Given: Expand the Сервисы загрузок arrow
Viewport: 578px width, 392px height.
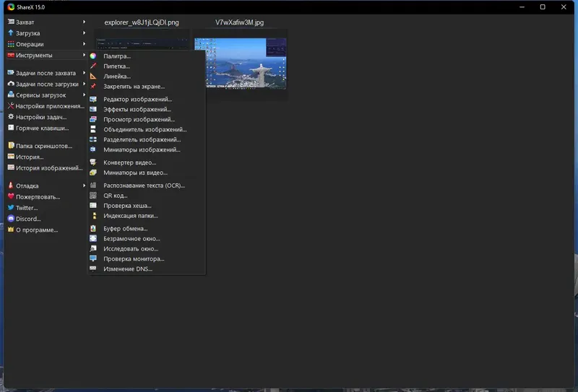Looking at the screenshot, I should [84, 95].
